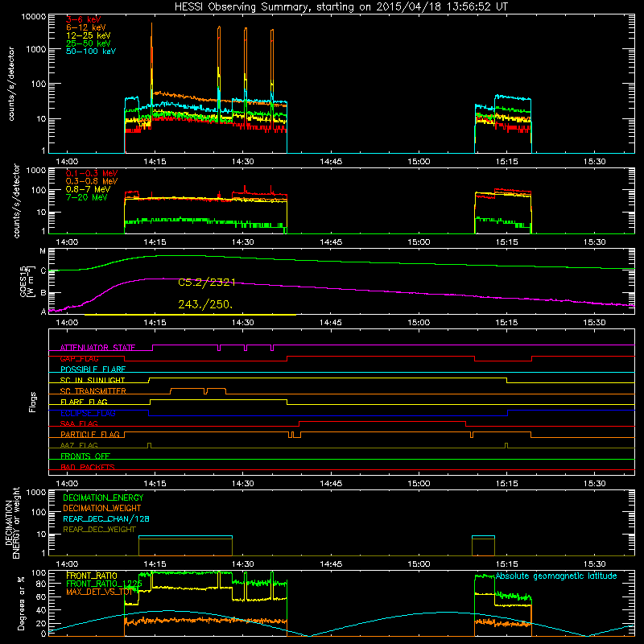Click the 15:30 tick under the decimation panel

point(595,564)
